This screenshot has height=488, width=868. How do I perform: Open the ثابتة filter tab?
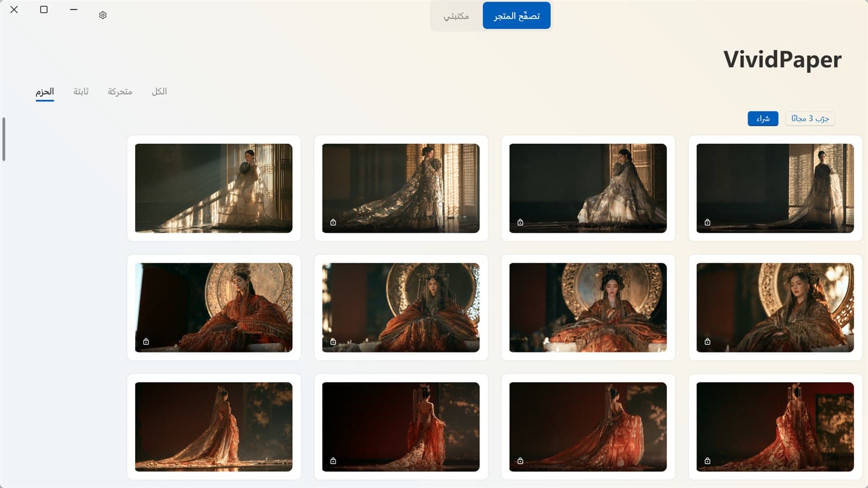point(81,92)
